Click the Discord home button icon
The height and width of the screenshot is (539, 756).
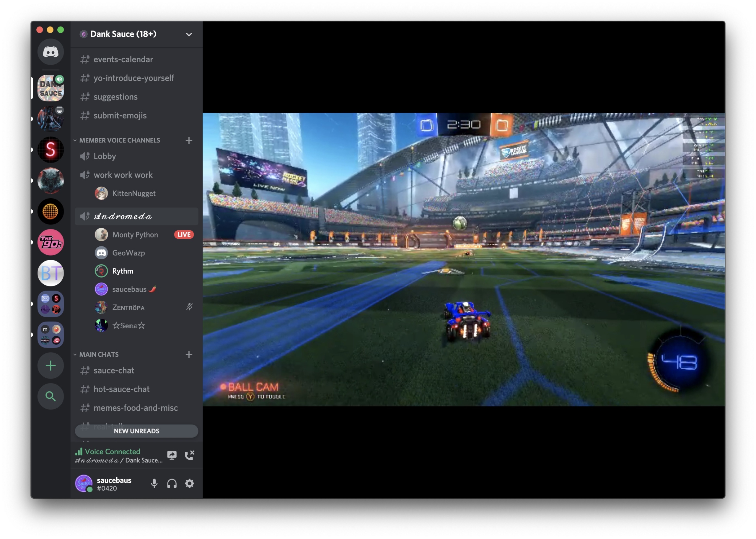pos(51,53)
